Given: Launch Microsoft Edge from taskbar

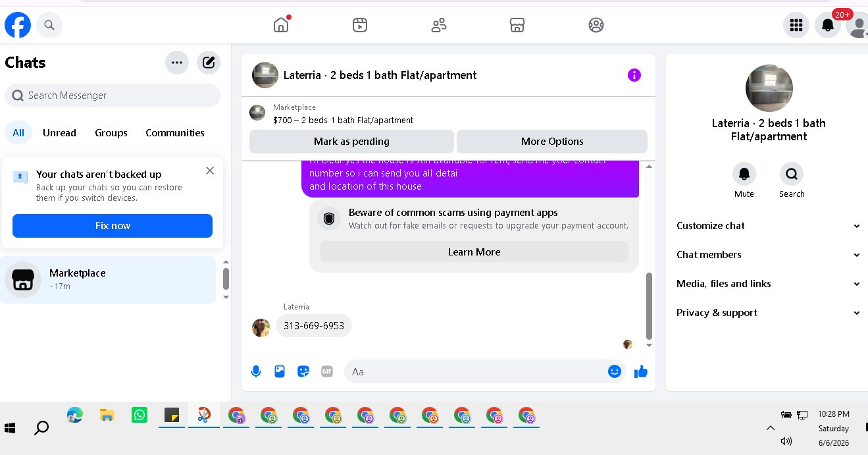Looking at the screenshot, I should point(75,415).
